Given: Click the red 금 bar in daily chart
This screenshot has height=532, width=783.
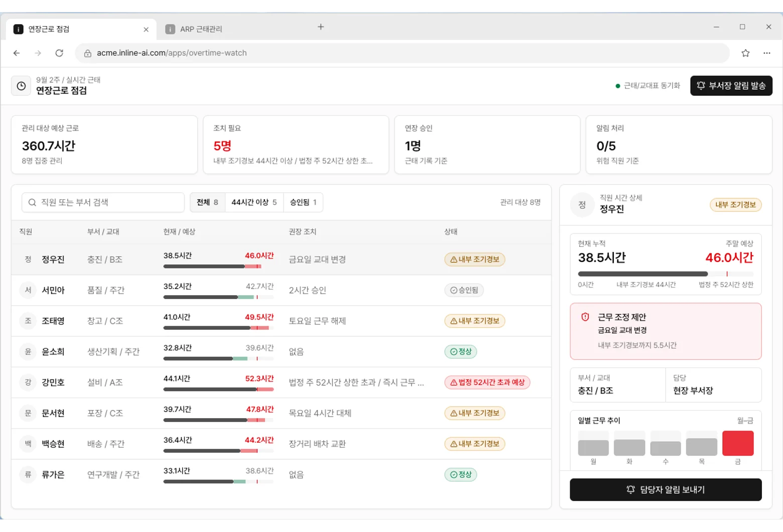Looking at the screenshot, I should tap(737, 443).
